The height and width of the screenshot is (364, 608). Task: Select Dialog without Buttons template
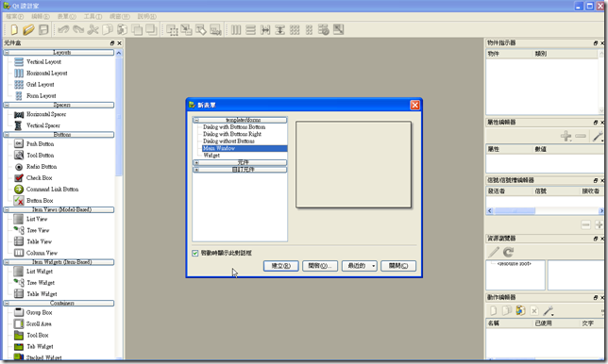(x=228, y=141)
